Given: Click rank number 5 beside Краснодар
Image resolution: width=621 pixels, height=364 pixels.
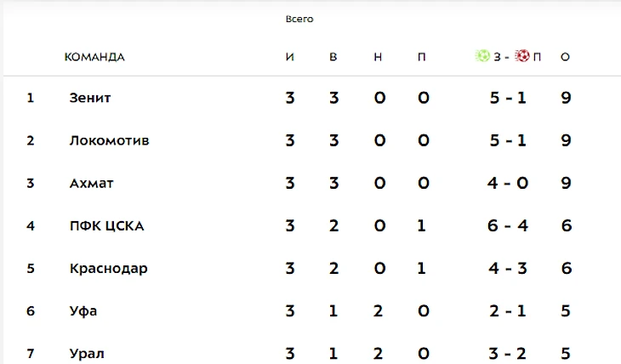Looking at the screenshot, I should (31, 268).
